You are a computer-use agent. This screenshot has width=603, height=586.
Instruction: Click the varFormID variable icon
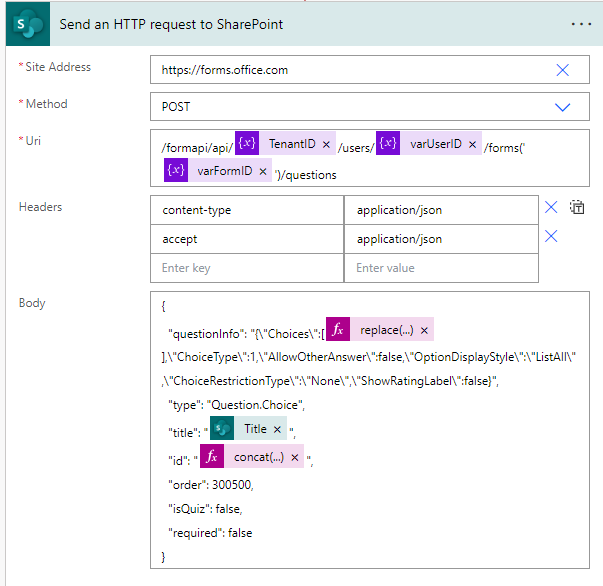tap(176, 170)
